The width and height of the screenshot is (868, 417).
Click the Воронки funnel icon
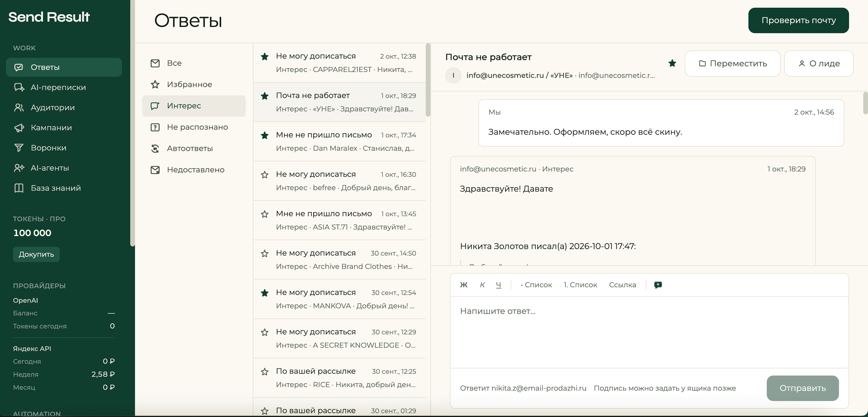(x=19, y=148)
